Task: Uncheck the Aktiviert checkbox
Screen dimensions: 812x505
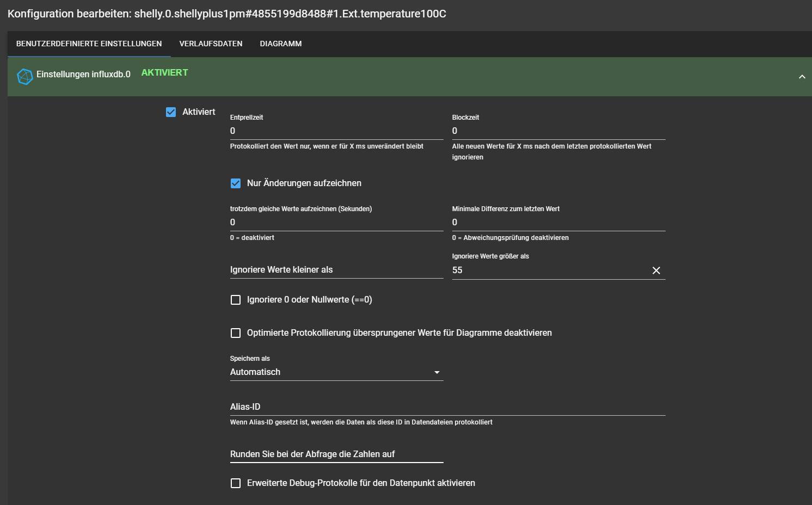Action: pos(171,112)
